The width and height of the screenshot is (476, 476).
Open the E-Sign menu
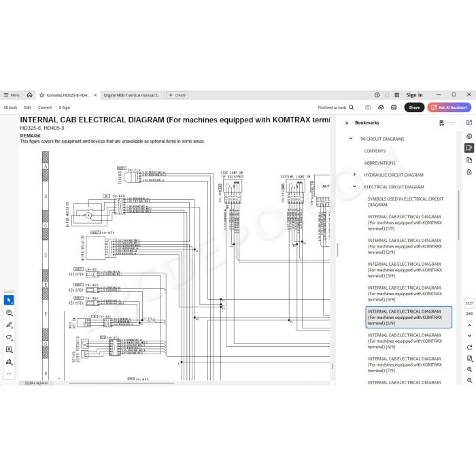[65, 107]
